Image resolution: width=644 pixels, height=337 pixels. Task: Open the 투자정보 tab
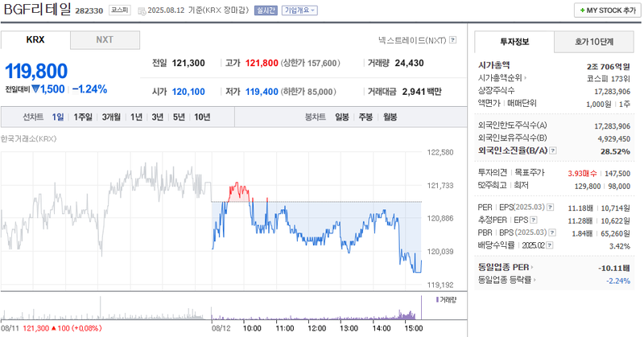pos(514,42)
